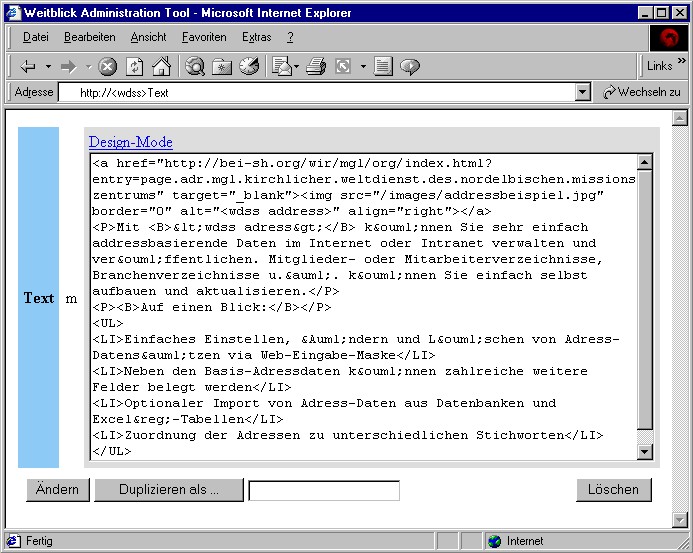Click the Duplizieren als ... button
Image resolution: width=693 pixels, height=553 pixels.
168,490
